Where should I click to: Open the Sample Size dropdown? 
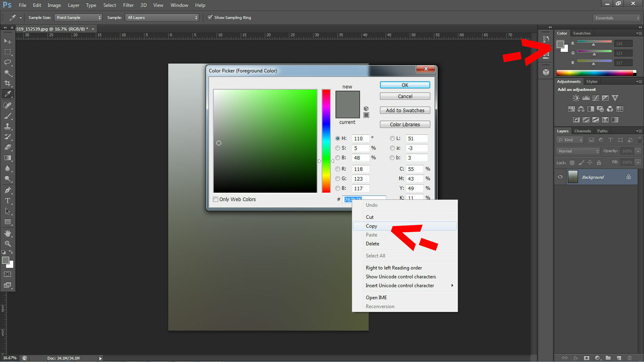(x=78, y=17)
